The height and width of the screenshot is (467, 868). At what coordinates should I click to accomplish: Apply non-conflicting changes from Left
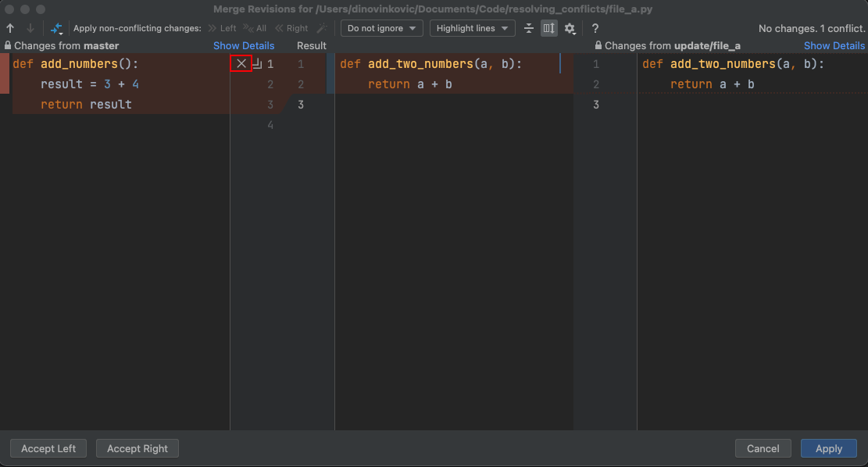tap(223, 28)
